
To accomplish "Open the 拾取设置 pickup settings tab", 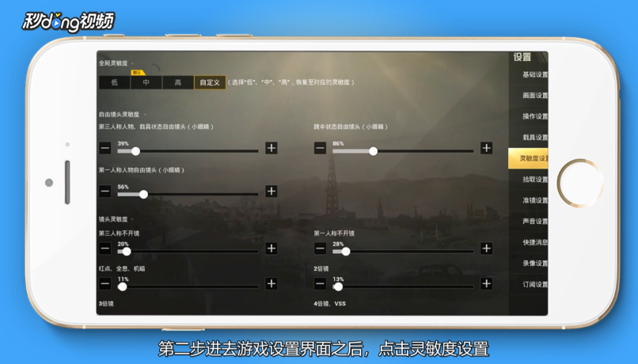I will pos(529,180).
